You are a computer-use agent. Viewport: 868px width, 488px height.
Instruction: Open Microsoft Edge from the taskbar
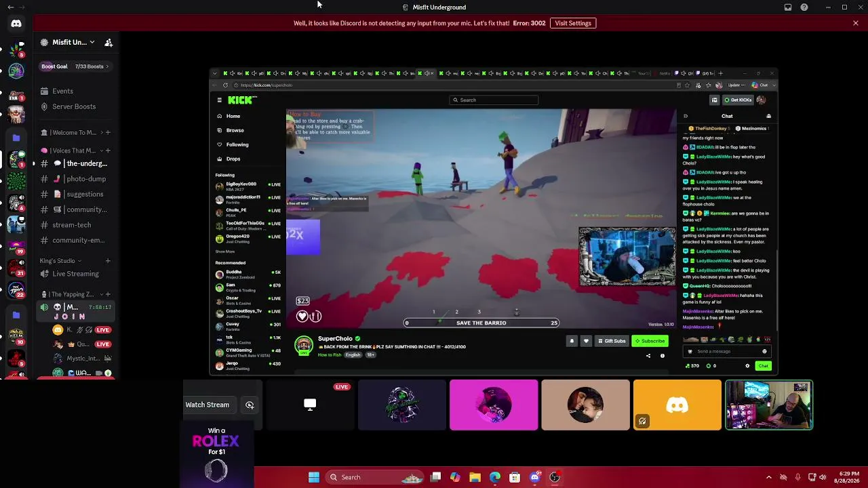(x=495, y=477)
